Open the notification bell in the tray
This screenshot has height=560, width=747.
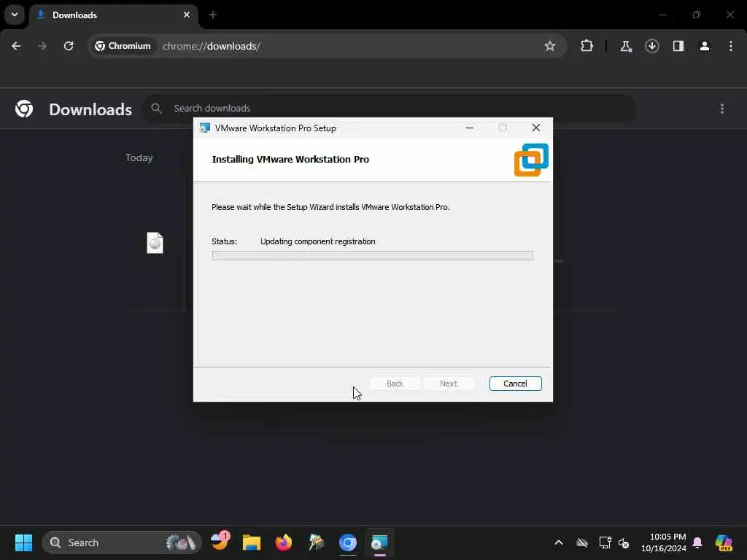[x=697, y=542]
